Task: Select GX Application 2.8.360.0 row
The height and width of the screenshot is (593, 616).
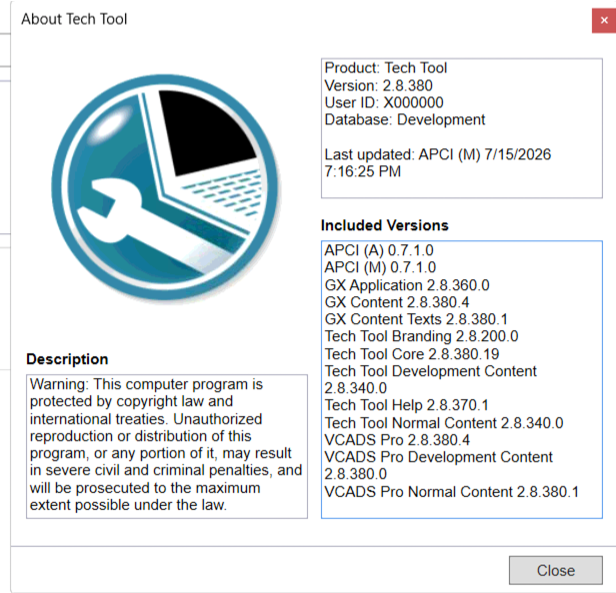Action: (x=407, y=285)
